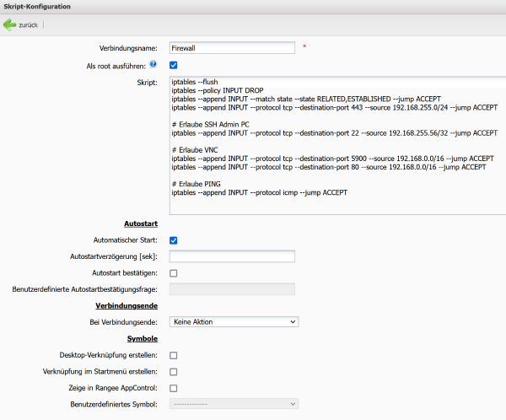Disable the Automatischer Start checkbox

click(x=174, y=240)
